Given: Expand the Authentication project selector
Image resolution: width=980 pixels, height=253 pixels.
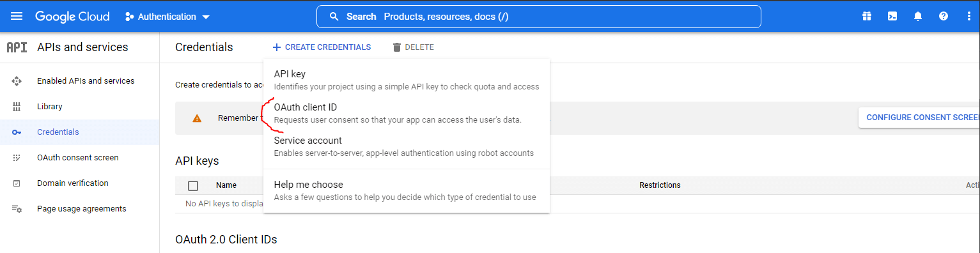Looking at the screenshot, I should click(x=167, y=17).
